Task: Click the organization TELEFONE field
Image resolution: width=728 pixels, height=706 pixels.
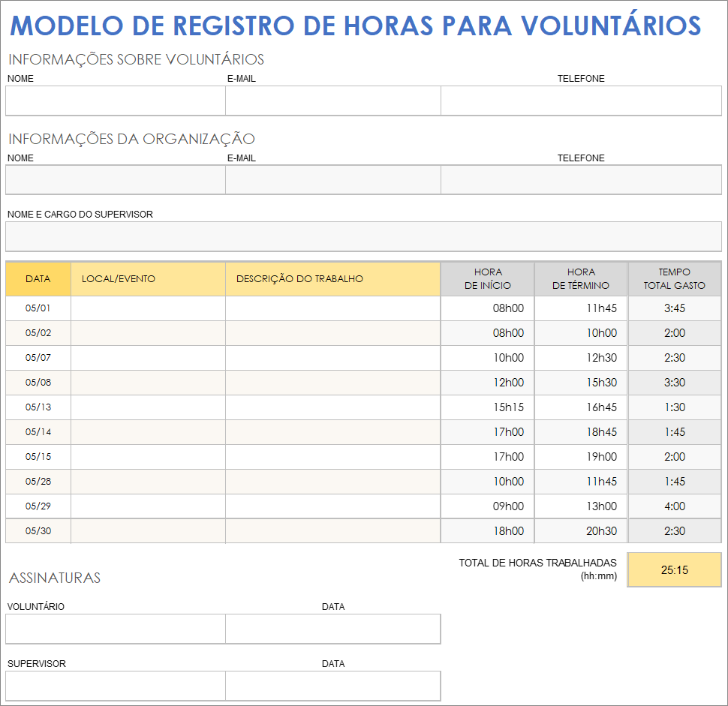Action: (582, 179)
